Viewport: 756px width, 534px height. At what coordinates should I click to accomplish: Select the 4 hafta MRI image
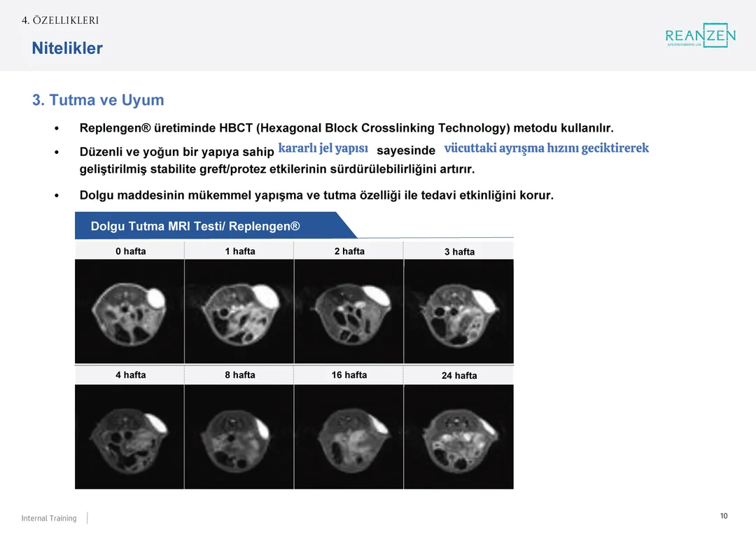(x=129, y=436)
